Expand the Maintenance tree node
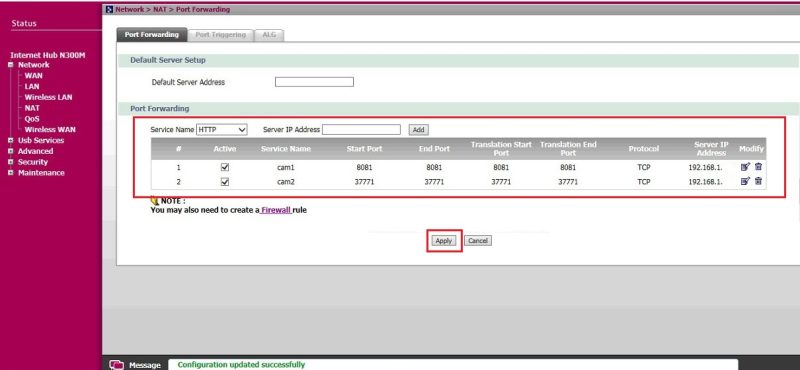 [x=10, y=173]
